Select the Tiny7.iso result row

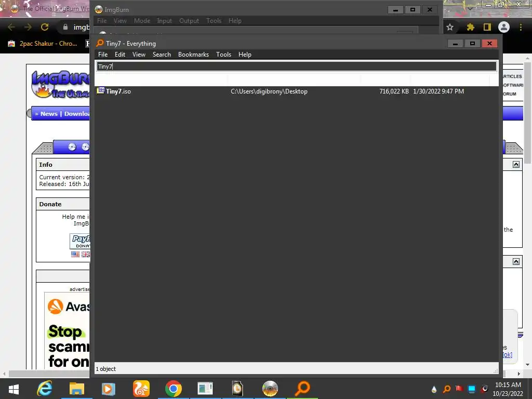coord(297,91)
